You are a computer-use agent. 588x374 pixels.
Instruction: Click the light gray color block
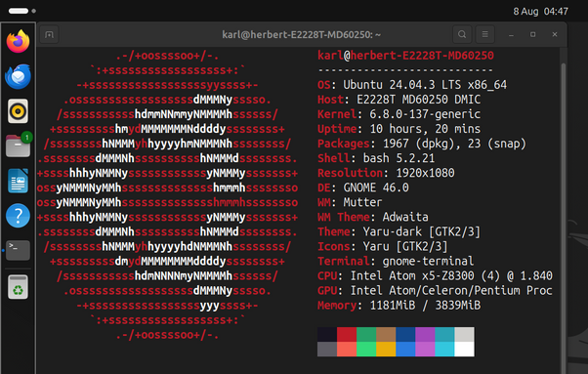[x=464, y=334]
